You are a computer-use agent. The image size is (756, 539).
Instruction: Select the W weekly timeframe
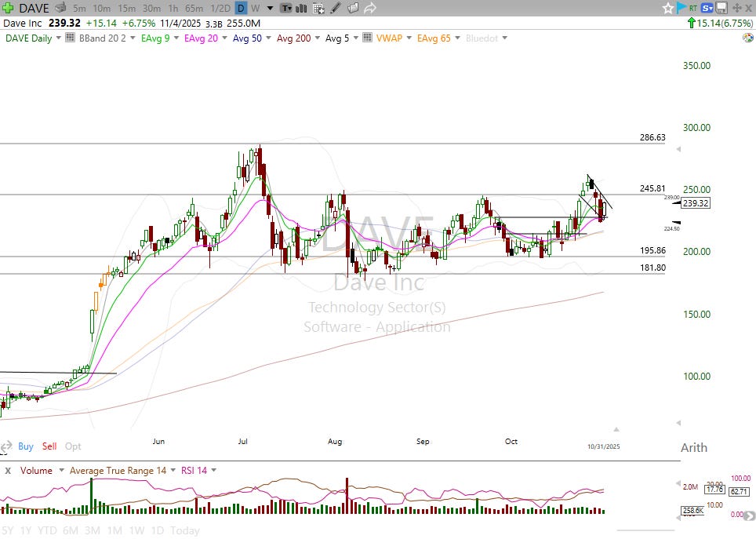point(256,8)
